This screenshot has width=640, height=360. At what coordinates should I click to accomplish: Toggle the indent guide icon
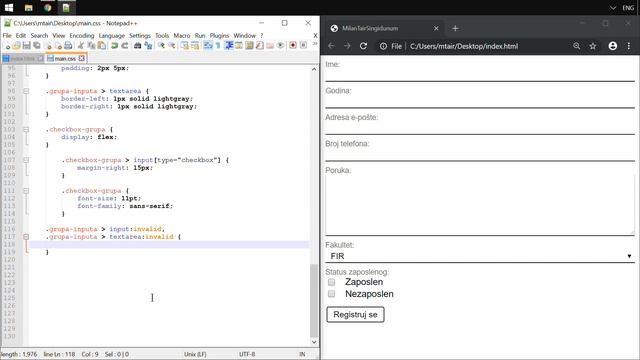point(229,45)
